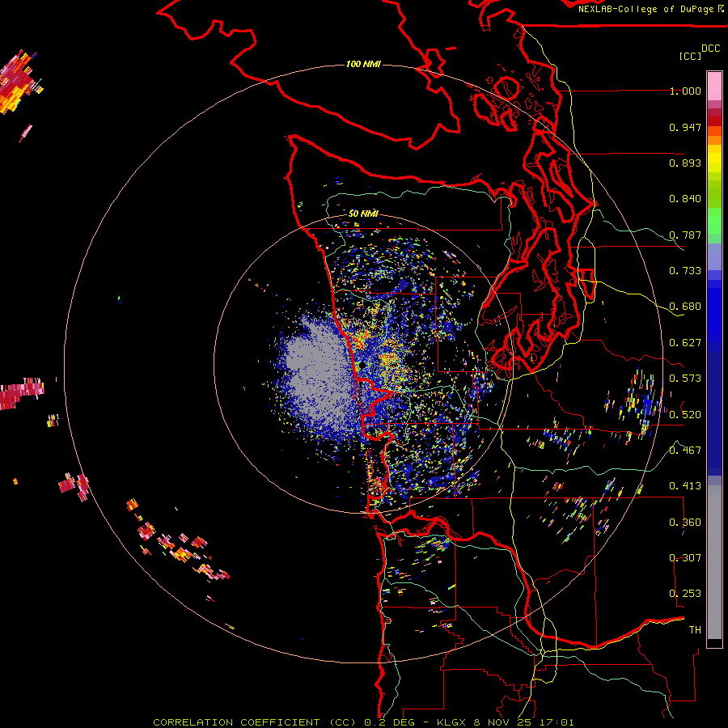Viewport: 728px width, 728px height.
Task: Click the 0.733 value on the color scale
Action: click(685, 271)
